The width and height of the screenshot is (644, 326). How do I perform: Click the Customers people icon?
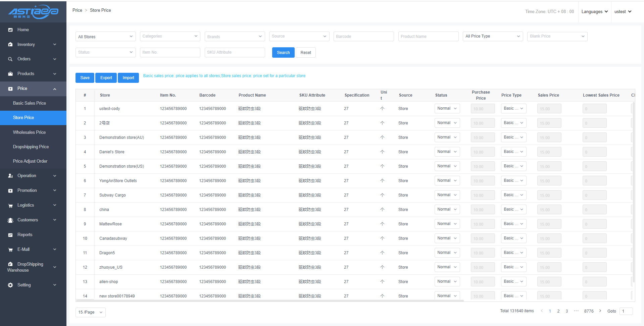tap(10, 220)
